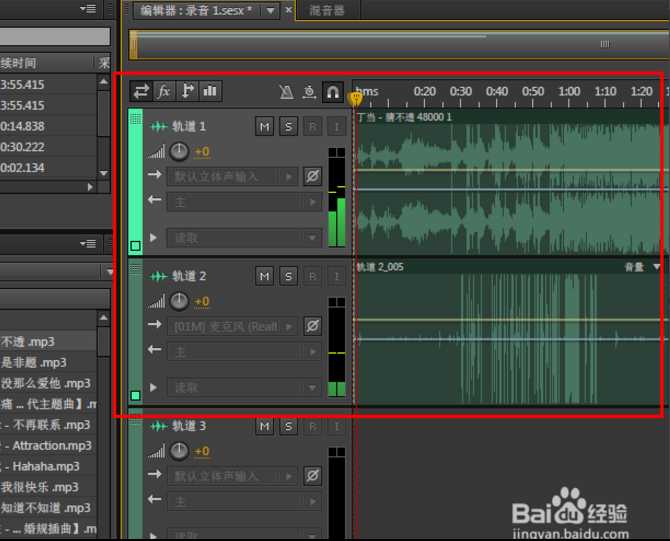Expand automation lanes of 轨道 2
The width and height of the screenshot is (670, 541).
(x=153, y=388)
